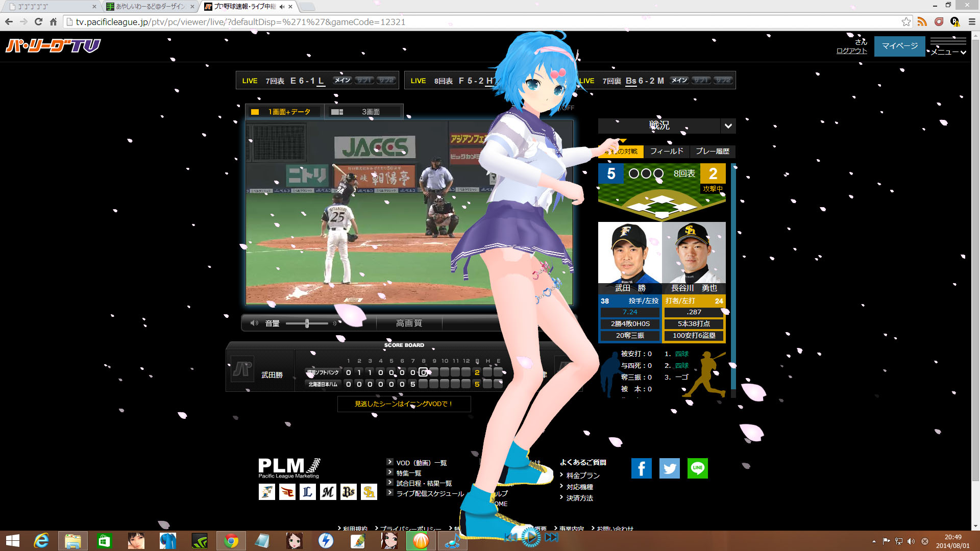Open 試合日程・結果一覧 link
The image size is (980, 551).
[424, 483]
